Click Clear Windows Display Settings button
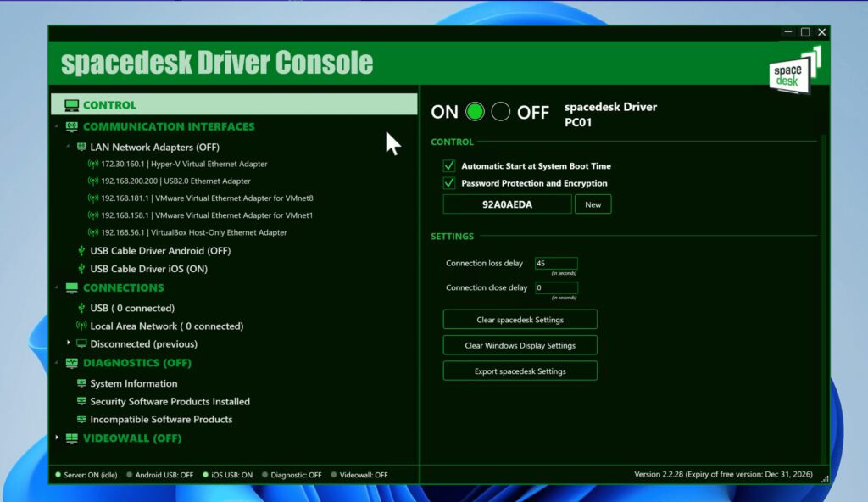 click(x=520, y=345)
